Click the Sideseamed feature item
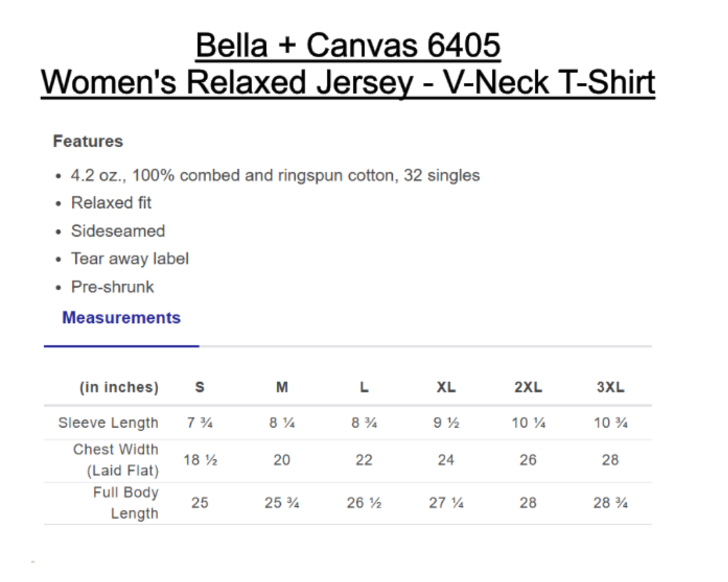Viewport: 728px width, 582px height. (x=118, y=231)
